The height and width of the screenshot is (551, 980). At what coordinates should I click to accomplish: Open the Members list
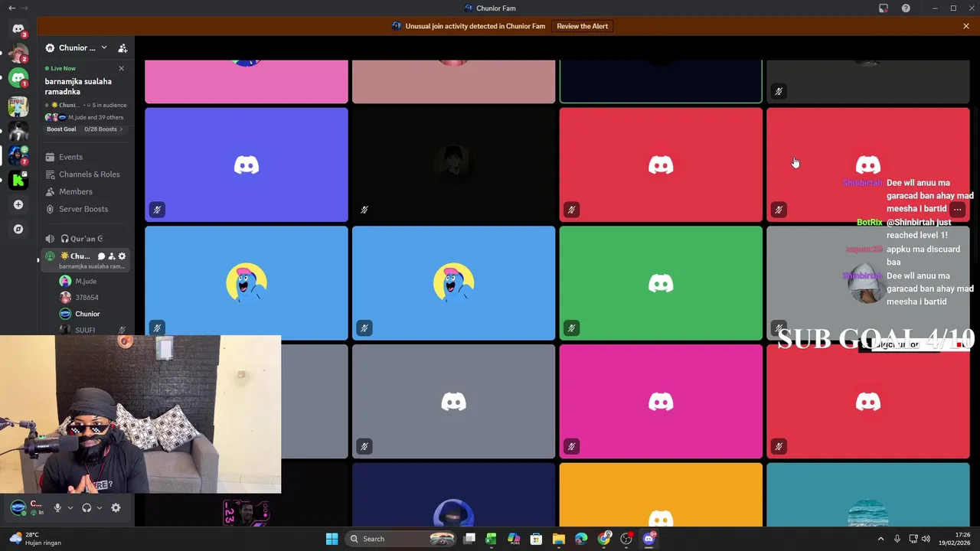pyautogui.click(x=85, y=192)
